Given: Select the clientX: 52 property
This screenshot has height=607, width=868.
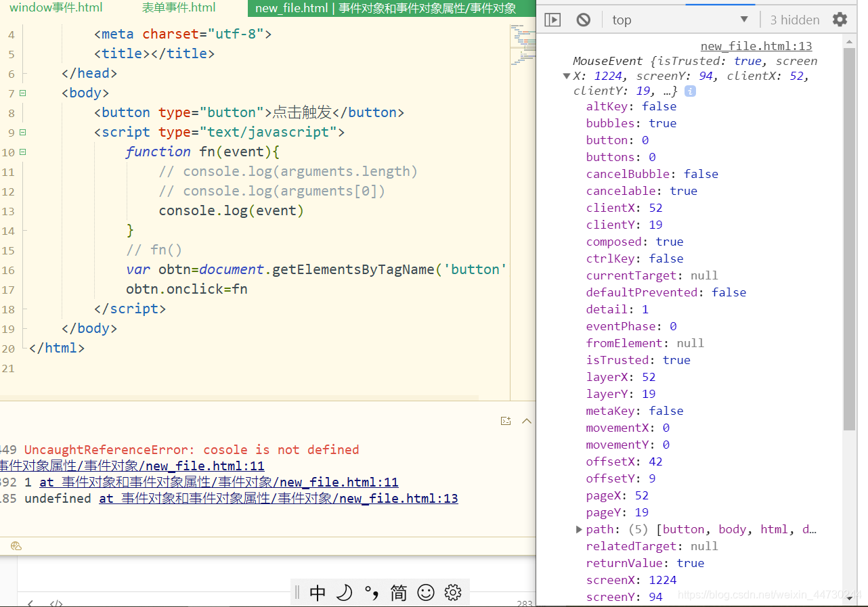Looking at the screenshot, I should 624,208.
